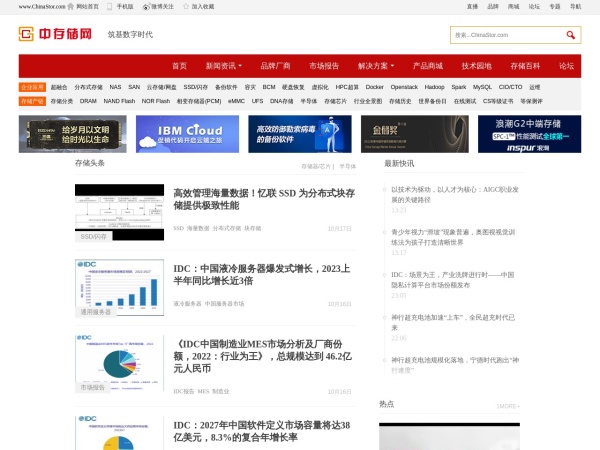The image size is (600, 450).
Task: Click the 微博关注 Weibo icon link
Action: (x=160, y=6)
